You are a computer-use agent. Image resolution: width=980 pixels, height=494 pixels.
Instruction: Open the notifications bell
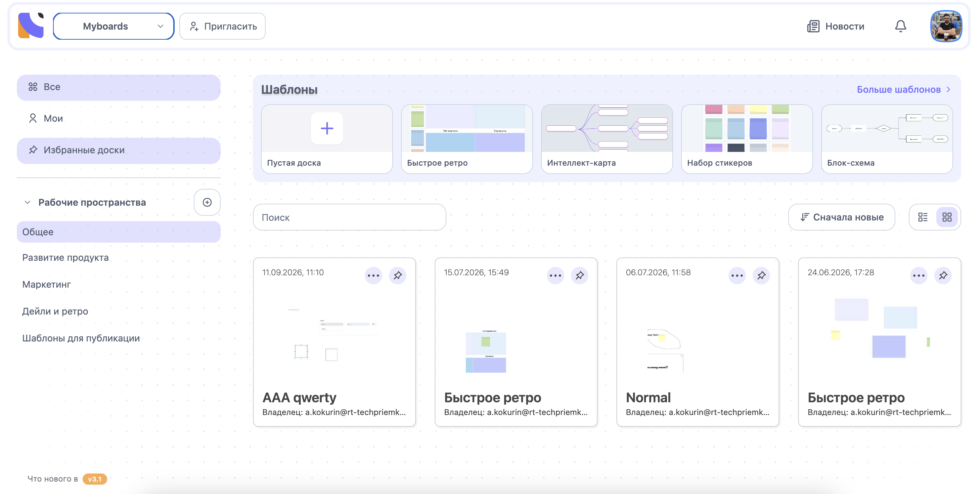pyautogui.click(x=900, y=26)
